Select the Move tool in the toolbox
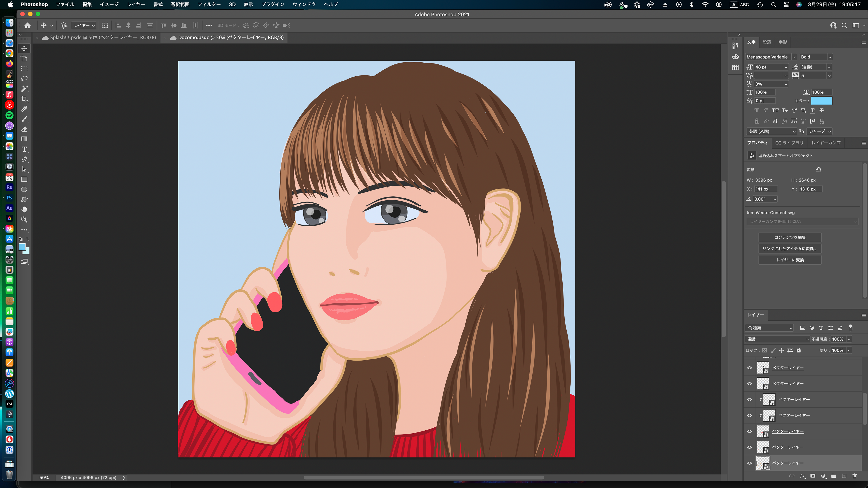Screen dimensions: 868x488 click(x=24, y=49)
